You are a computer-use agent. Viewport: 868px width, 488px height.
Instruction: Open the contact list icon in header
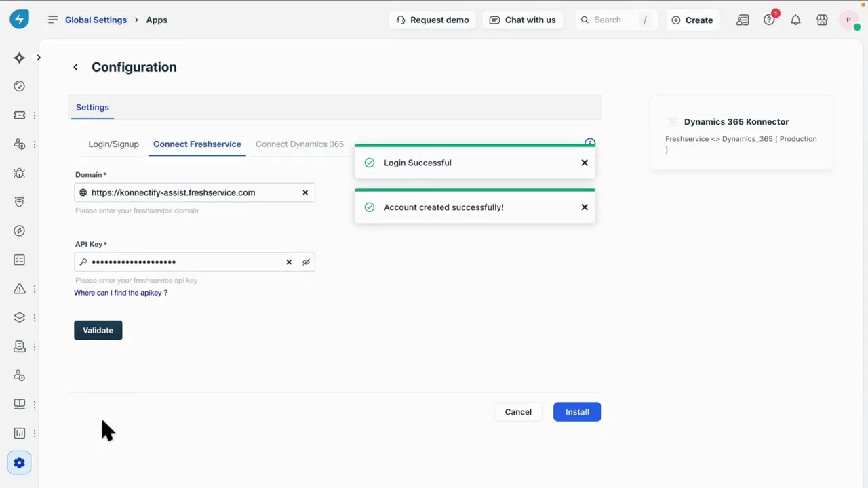743,20
